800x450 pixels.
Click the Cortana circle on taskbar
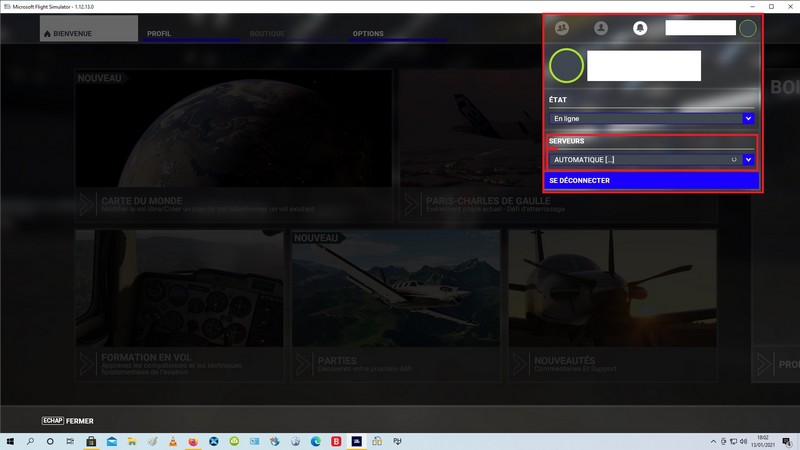pyautogui.click(x=50, y=441)
